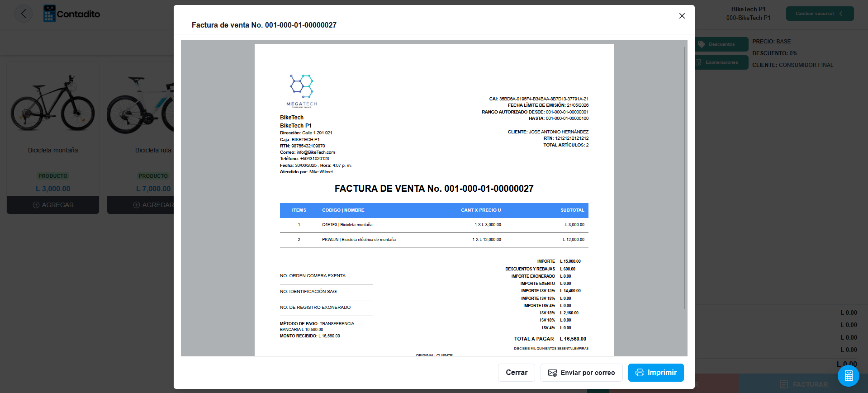Click the 'DESCUENTOS Y REBAJAS' label

530,269
